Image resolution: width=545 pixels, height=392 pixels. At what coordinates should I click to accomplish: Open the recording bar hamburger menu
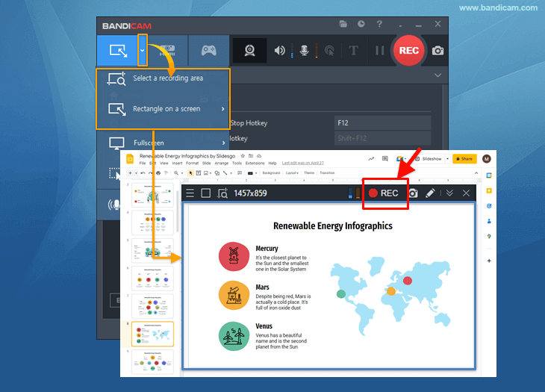[x=190, y=193]
